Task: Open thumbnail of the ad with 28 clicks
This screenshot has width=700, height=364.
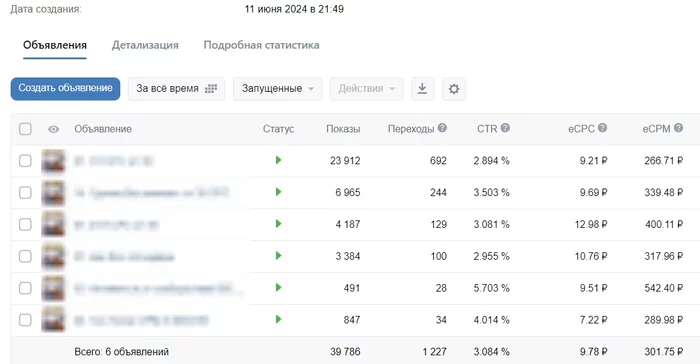Action: (53, 289)
